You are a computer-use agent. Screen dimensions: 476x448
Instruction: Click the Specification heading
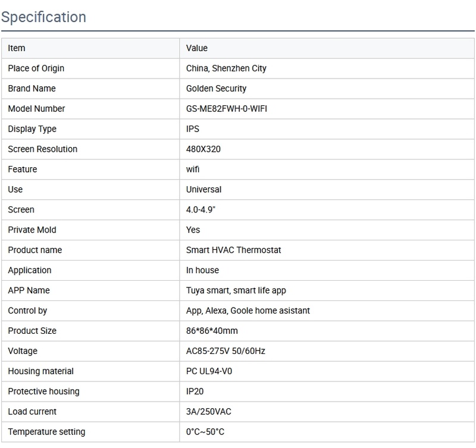click(43, 17)
